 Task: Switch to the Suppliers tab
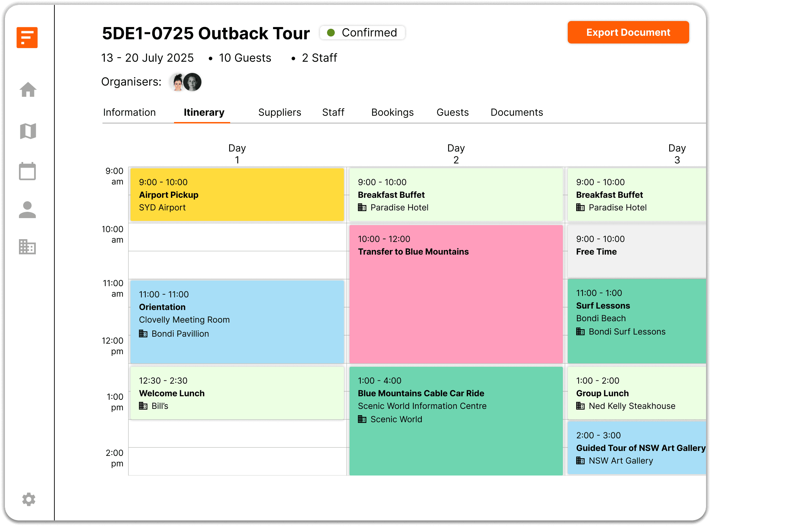[x=279, y=112]
